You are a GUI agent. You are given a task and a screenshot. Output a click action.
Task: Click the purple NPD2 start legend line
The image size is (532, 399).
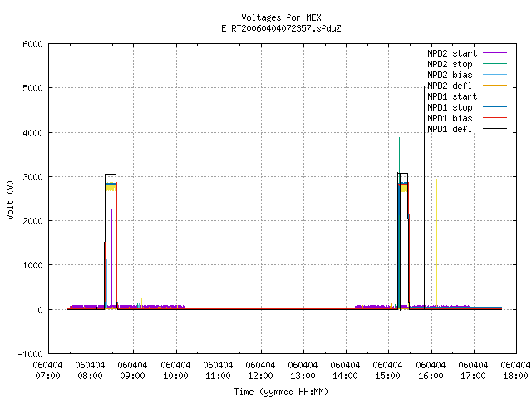pyautogui.click(x=495, y=53)
